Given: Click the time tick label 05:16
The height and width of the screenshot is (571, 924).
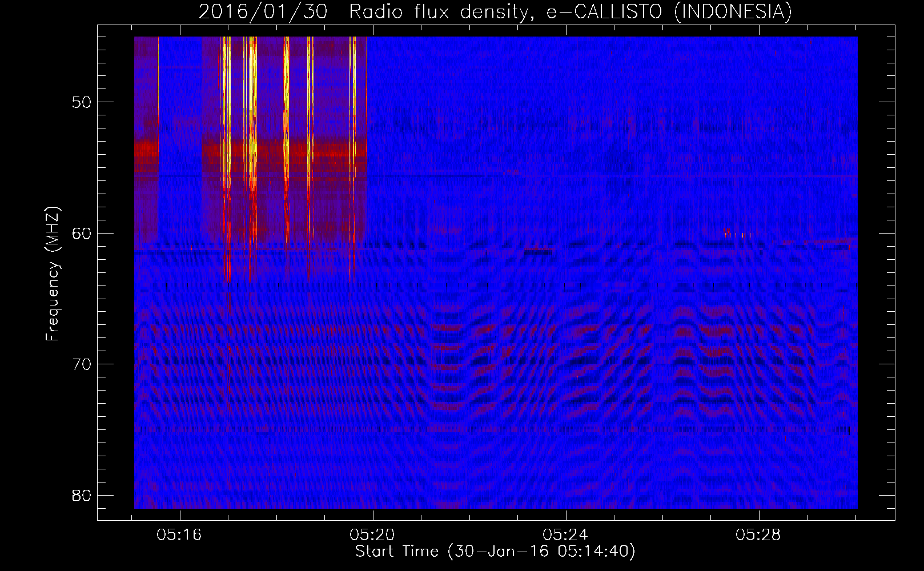Looking at the screenshot, I should tap(180, 535).
